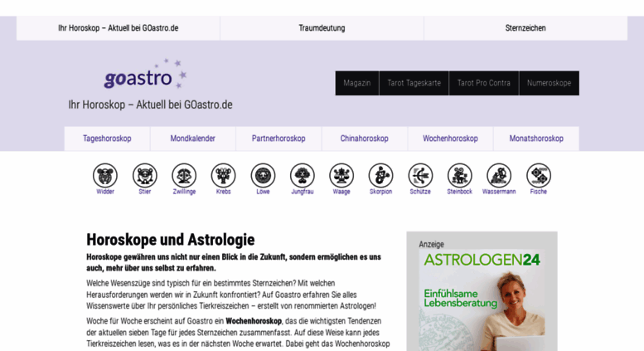Image resolution: width=644 pixels, height=351 pixels.
Task: Open Numeroskope menu item
Action: point(550,83)
